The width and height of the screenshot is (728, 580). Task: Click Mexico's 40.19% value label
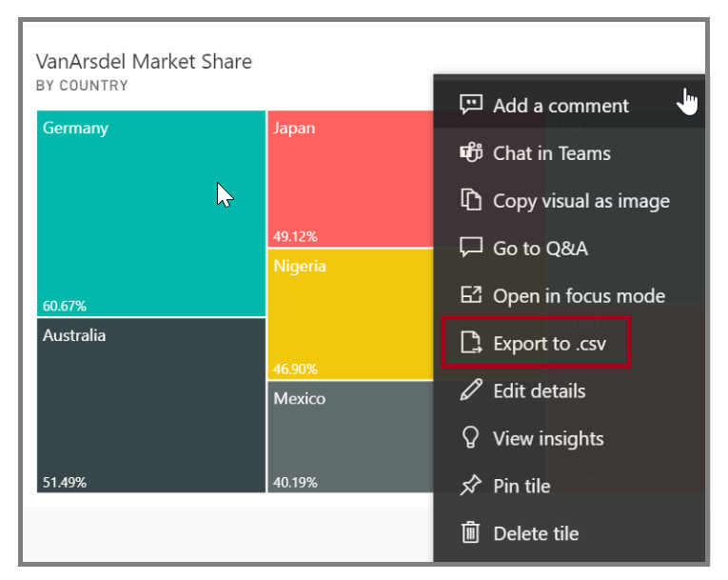tap(295, 483)
